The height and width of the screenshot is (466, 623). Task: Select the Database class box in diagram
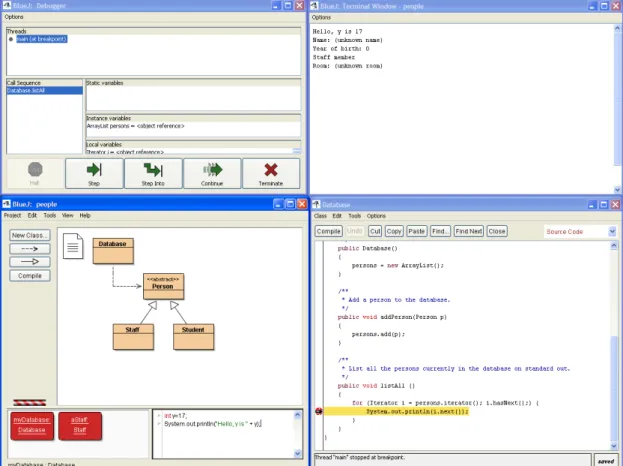[x=113, y=251]
